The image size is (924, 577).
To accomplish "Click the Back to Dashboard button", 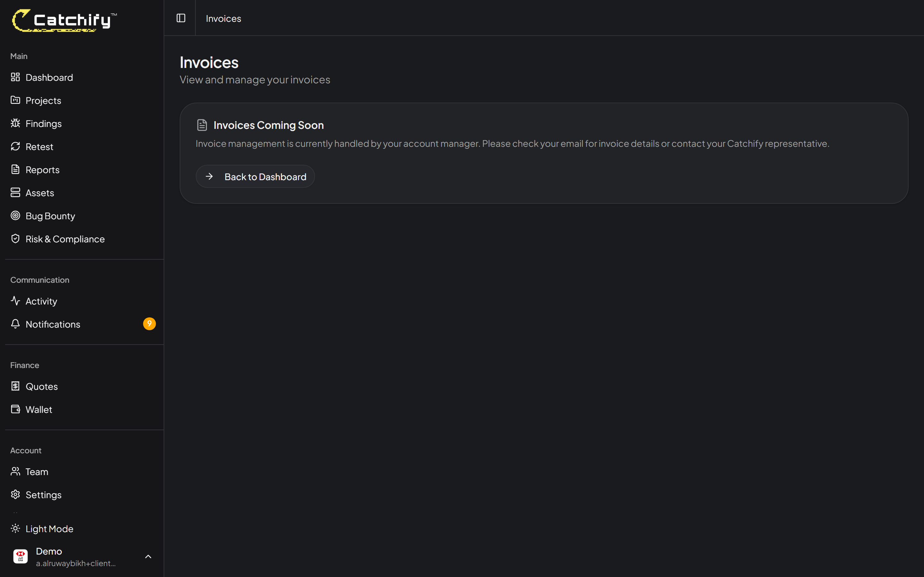I will click(255, 176).
